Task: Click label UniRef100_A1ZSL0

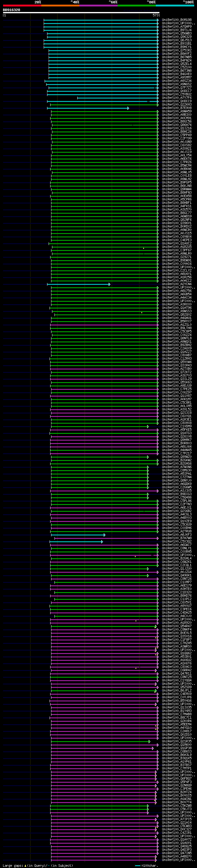Action: (x=177, y=325)
